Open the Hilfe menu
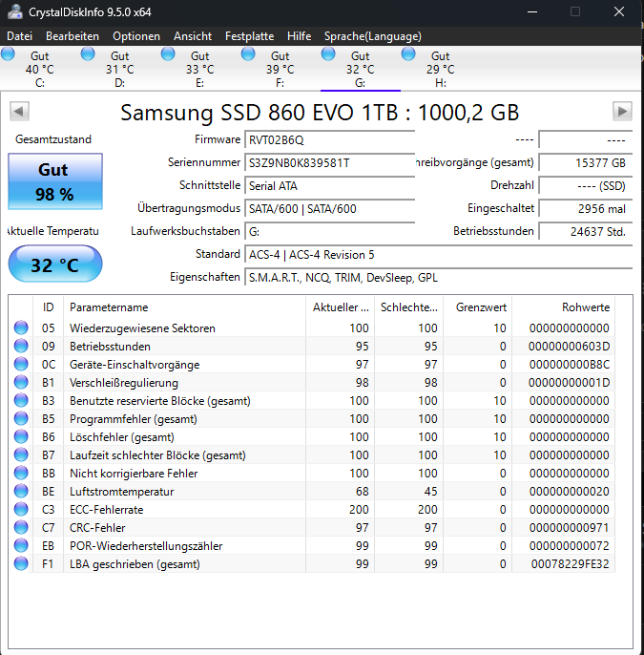 point(300,36)
